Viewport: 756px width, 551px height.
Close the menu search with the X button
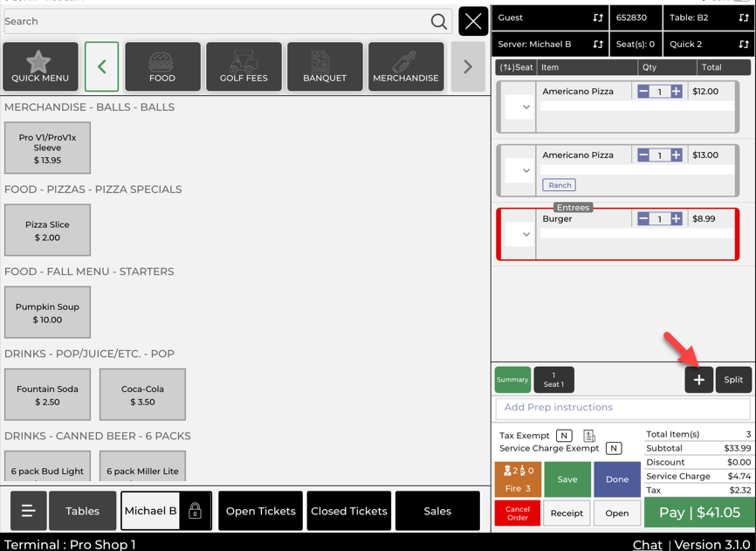tap(473, 22)
